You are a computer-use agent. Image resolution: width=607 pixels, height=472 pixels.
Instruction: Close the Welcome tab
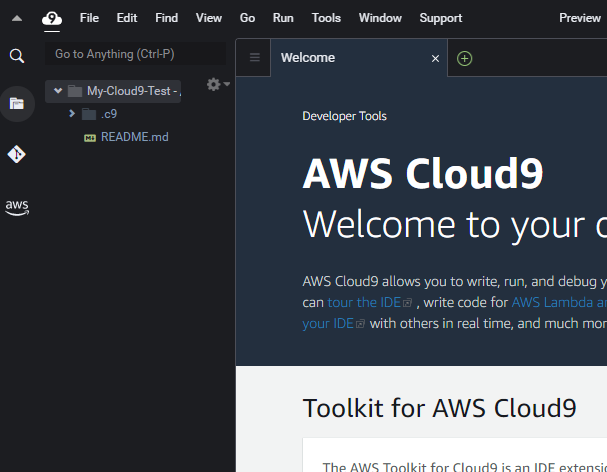(435, 58)
